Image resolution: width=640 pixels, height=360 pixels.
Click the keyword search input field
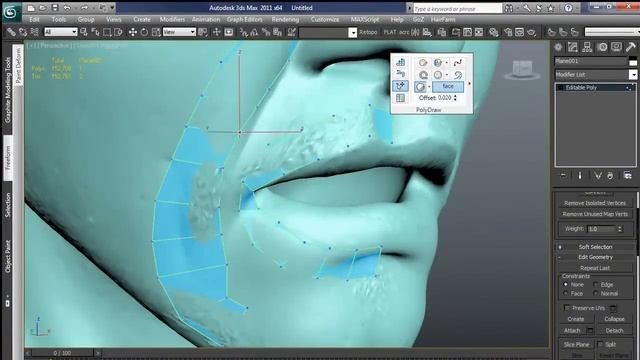pyautogui.click(x=458, y=8)
